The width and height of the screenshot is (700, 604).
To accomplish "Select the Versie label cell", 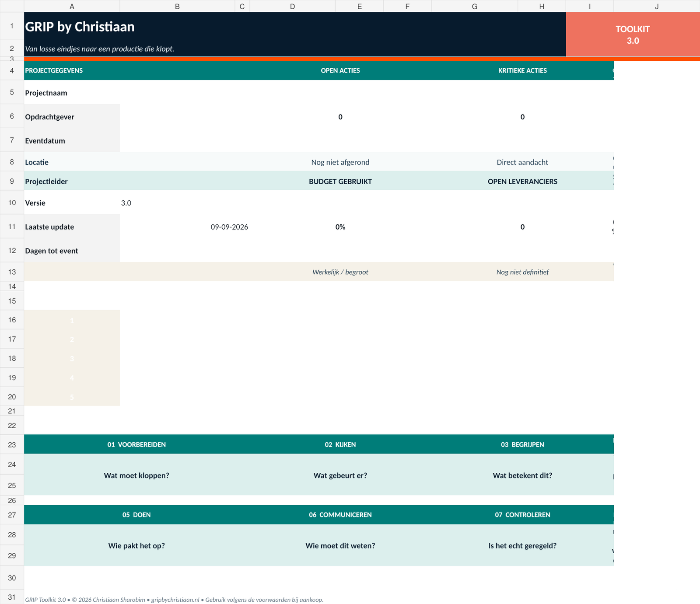I will [x=72, y=202].
